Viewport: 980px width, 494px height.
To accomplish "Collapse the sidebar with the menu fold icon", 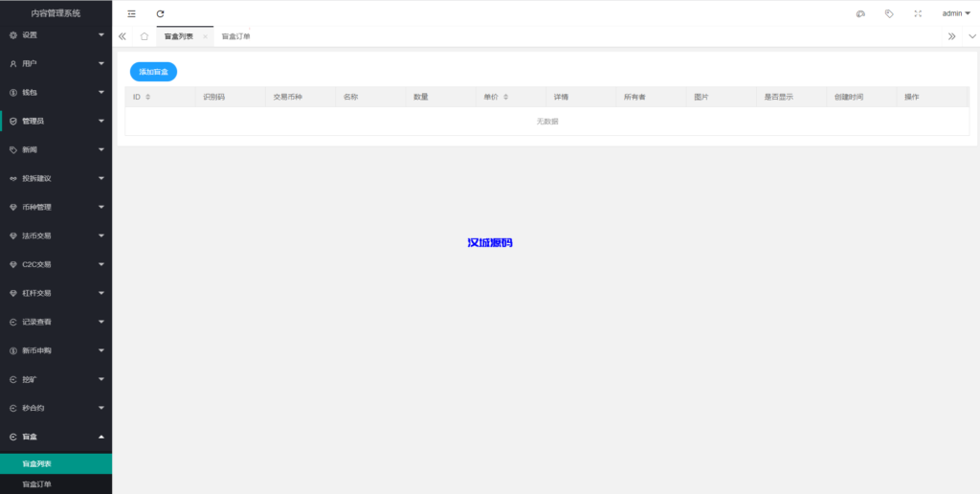I will pyautogui.click(x=132, y=13).
